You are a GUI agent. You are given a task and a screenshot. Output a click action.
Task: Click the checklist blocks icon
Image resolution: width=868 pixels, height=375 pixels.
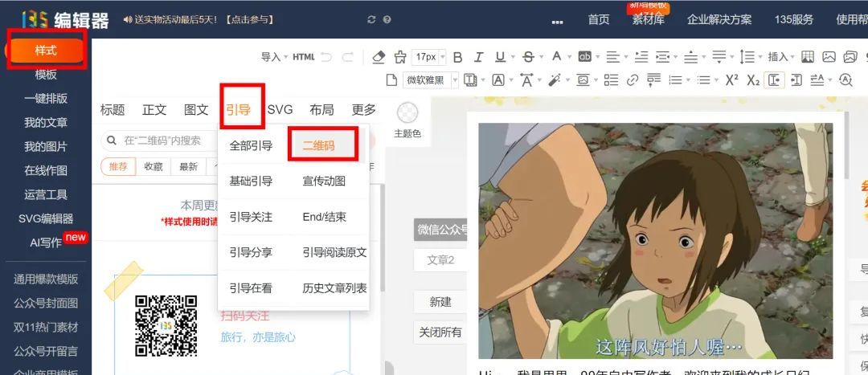pyautogui.click(x=611, y=80)
